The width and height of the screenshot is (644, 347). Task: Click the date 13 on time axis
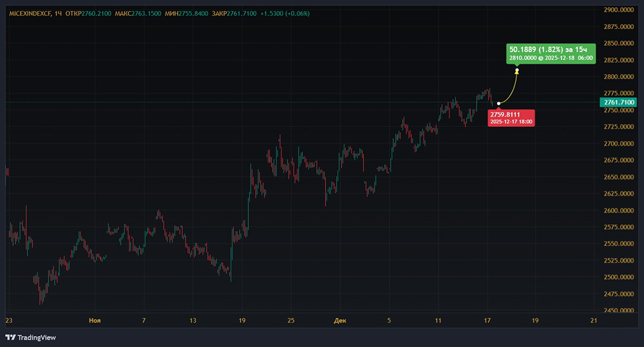(x=193, y=321)
